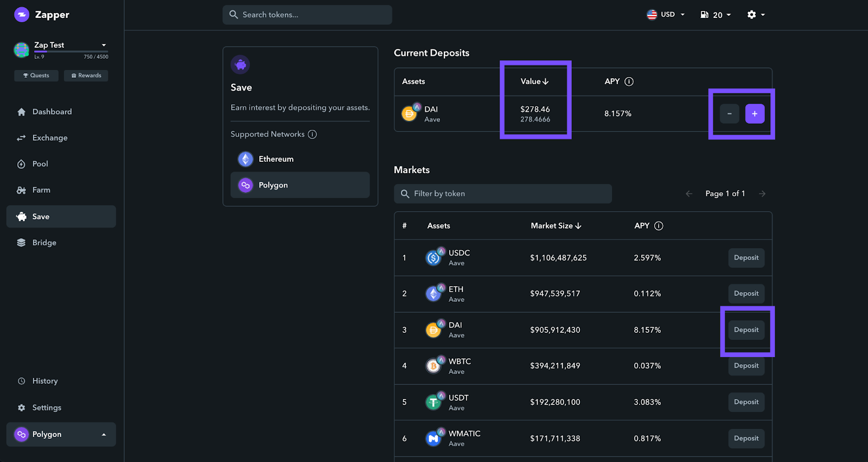868x462 pixels.
Task: Open the Quests button
Action: pos(36,75)
